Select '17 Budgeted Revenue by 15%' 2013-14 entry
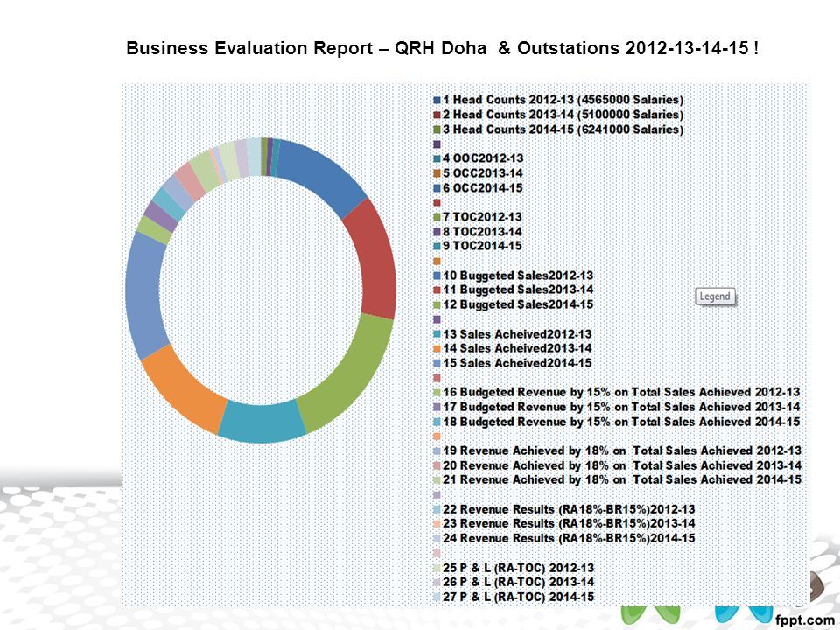 pyautogui.click(x=616, y=407)
